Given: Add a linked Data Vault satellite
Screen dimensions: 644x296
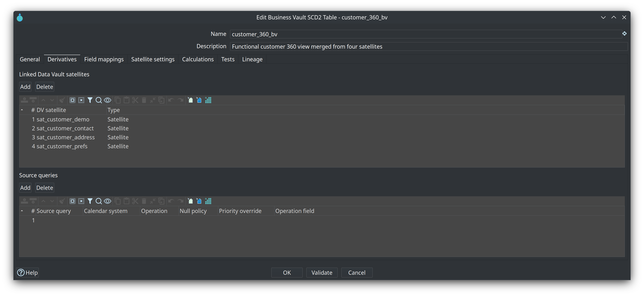Looking at the screenshot, I should [x=25, y=87].
